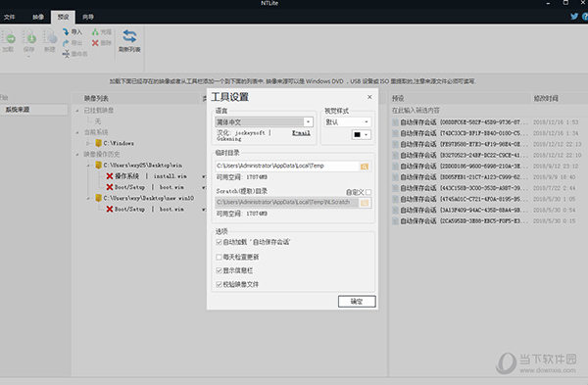Viewport: 588px width, 385px height.
Task: Click the 克隆 (clone) green icon
Action: (95, 32)
